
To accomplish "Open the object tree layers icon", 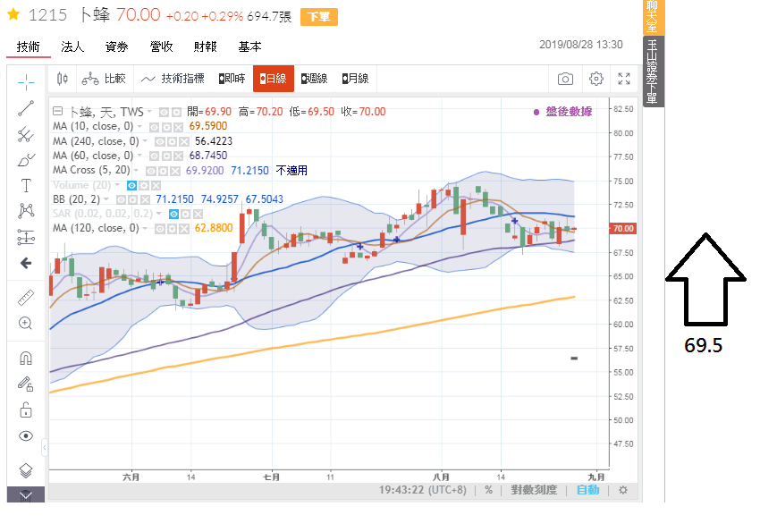I will tap(26, 470).
